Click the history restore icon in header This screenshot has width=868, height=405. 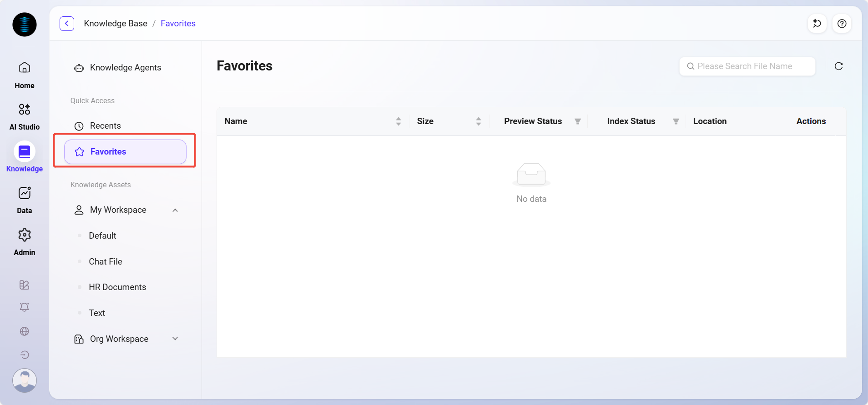coord(817,24)
